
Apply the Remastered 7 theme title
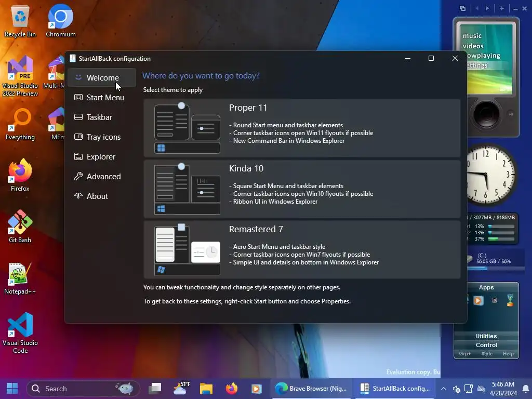(x=256, y=229)
